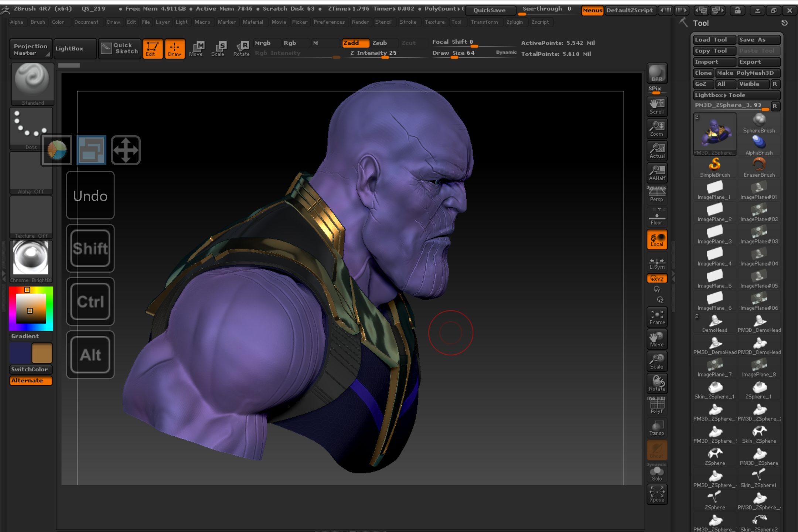Toggle Local transformations
This screenshot has height=532, width=798.
[657, 239]
